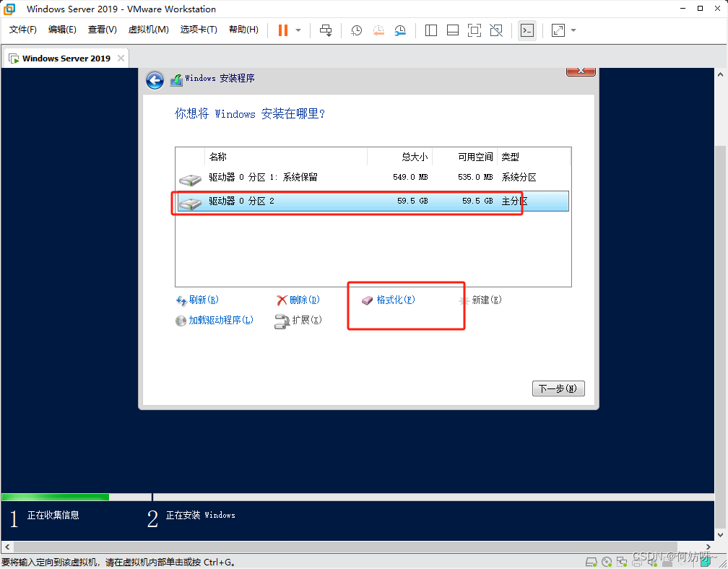Click the pink eraser format icon
The image size is (728, 569).
point(367,300)
